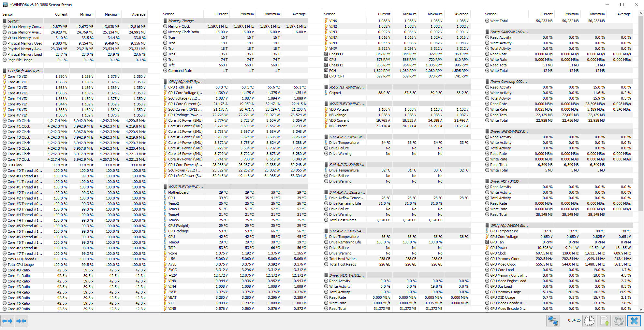
Task: Select the GPU Video Engine Load row
Action: (x=558, y=281)
